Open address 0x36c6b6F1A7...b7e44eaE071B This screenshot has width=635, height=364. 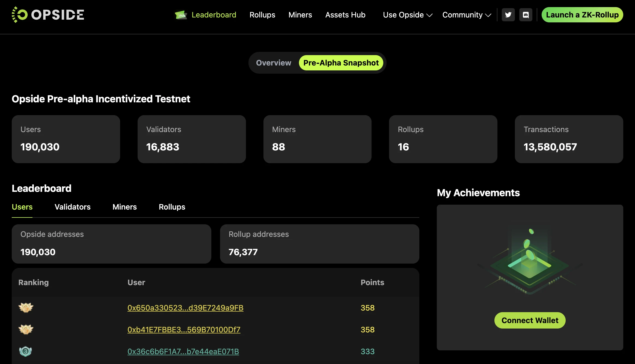[183, 351]
